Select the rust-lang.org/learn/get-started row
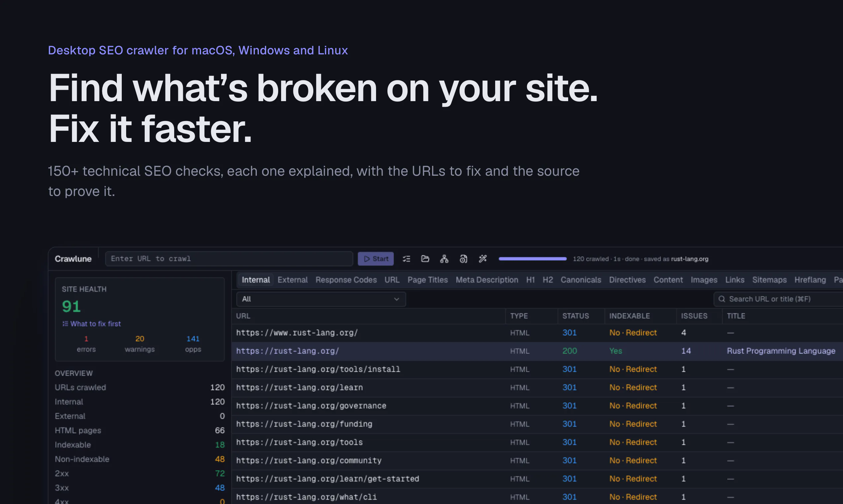Image resolution: width=843 pixels, height=504 pixels. [537, 479]
